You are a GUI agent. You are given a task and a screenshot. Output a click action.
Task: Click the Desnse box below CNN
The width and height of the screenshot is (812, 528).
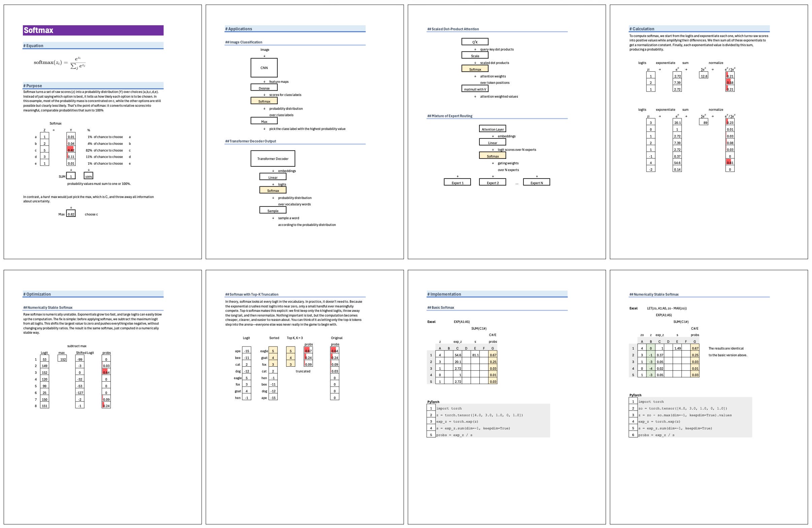264,88
